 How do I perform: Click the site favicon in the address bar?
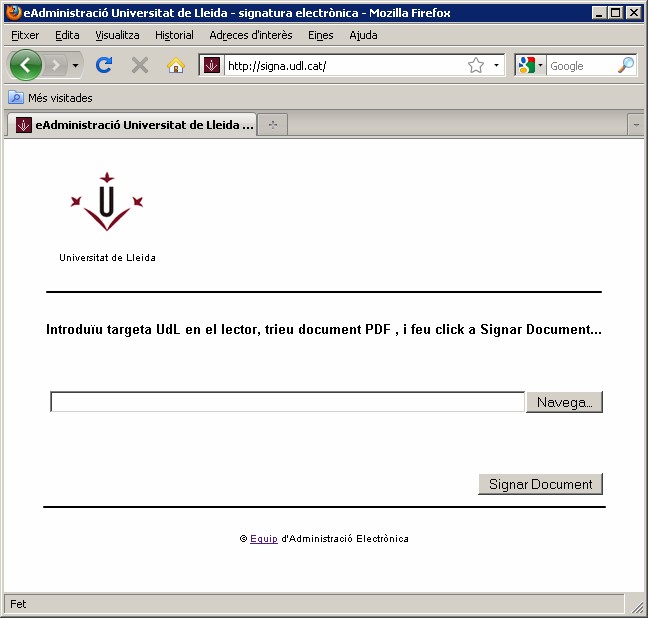tap(212, 65)
